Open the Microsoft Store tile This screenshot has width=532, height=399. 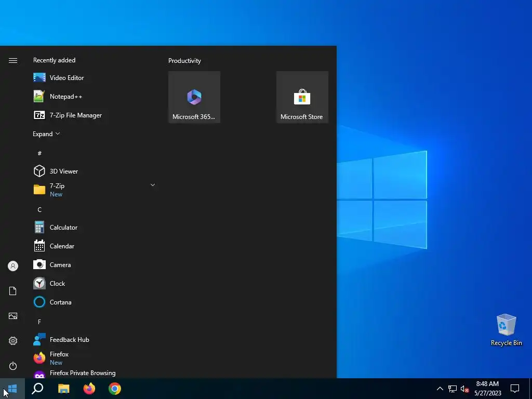(302, 97)
